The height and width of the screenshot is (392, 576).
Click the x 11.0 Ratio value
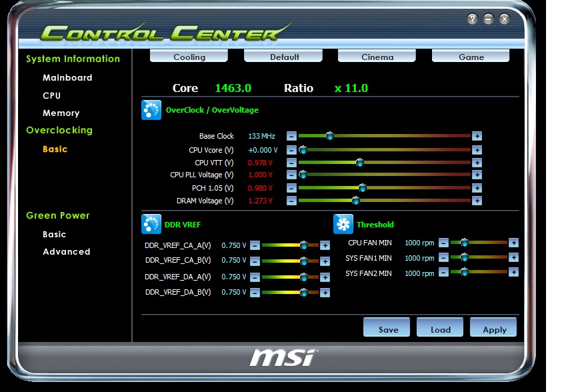[x=351, y=88]
